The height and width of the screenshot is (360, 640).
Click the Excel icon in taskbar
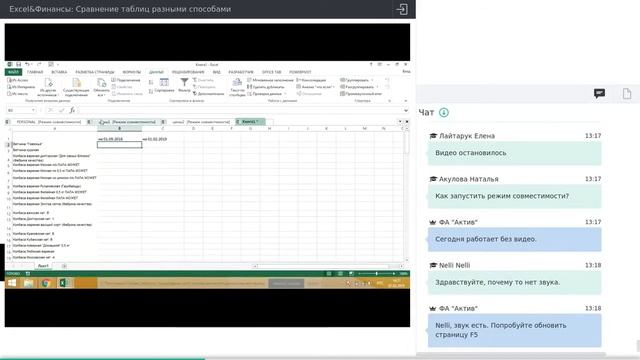coord(63,283)
